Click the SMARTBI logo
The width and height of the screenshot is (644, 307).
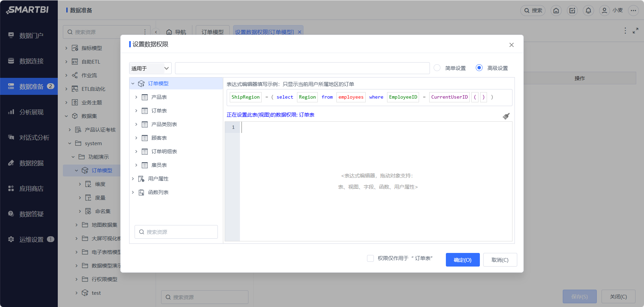coord(28,10)
